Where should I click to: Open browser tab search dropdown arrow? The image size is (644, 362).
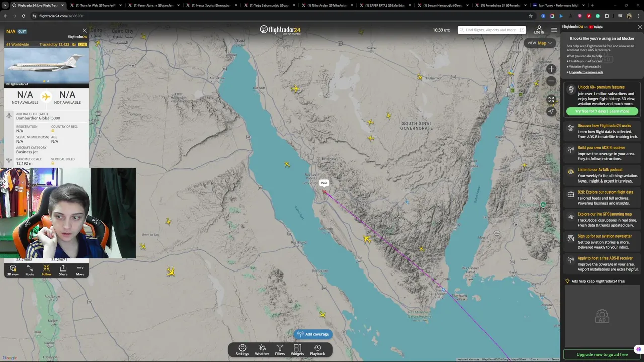pos(5,5)
